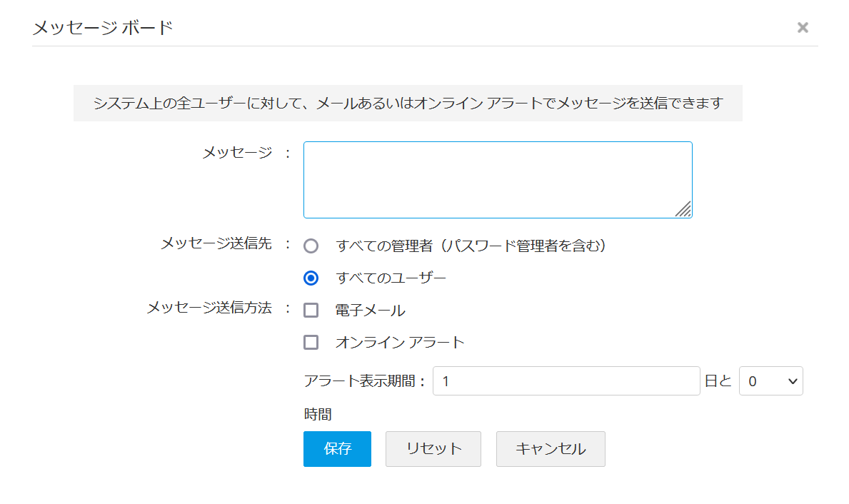Enable the 電子メール checkbox
This screenshot has height=504, width=849.
pyautogui.click(x=311, y=311)
